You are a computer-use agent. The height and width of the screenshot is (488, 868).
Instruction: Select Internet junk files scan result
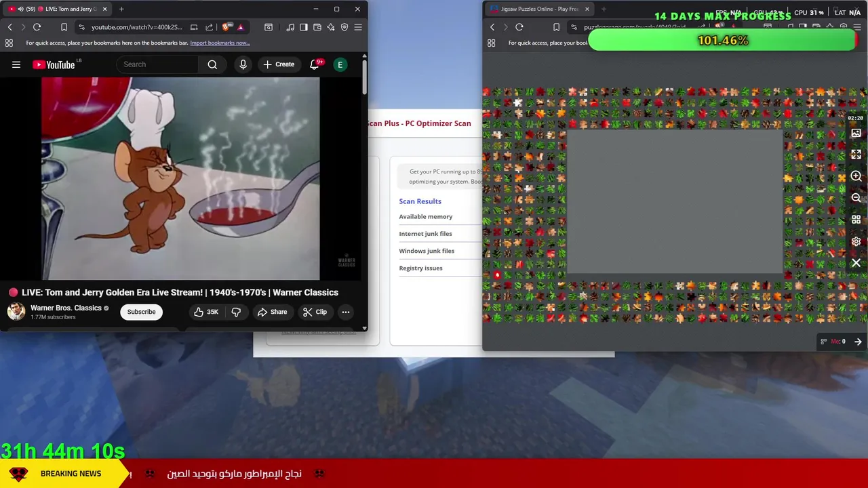click(x=425, y=234)
